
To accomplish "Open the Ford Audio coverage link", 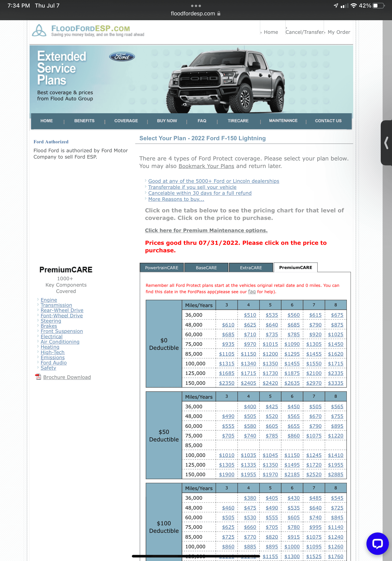I will point(54,362).
